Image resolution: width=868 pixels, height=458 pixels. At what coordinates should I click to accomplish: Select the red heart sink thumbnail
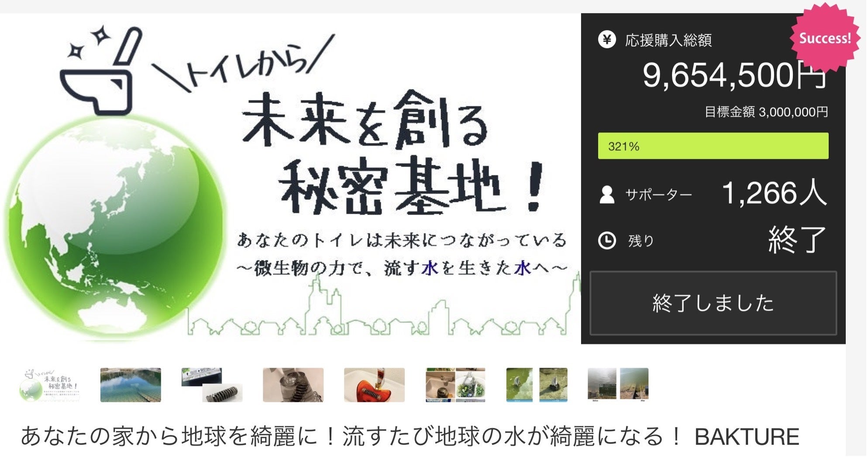click(x=375, y=385)
